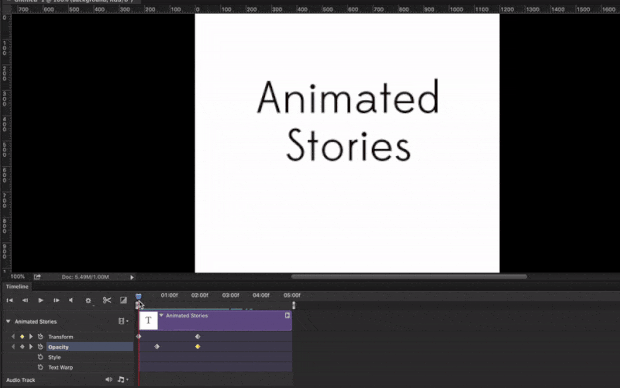Go to next Opacity keyframe
620x388 pixels.
pos(30,347)
